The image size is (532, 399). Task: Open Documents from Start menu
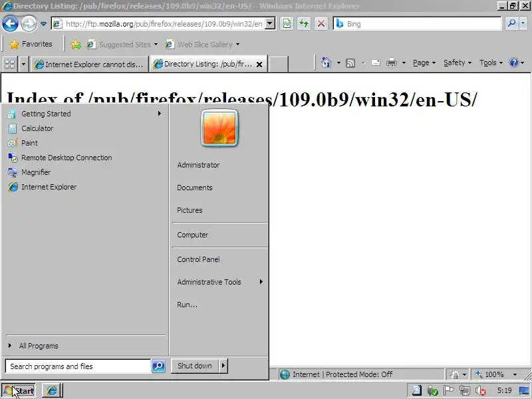click(x=194, y=188)
